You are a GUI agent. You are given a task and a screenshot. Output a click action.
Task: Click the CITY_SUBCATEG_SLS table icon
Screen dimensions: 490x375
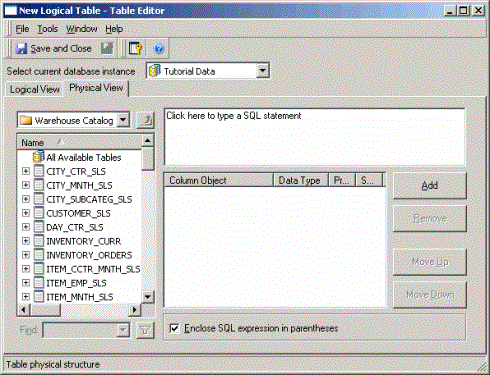39,199
